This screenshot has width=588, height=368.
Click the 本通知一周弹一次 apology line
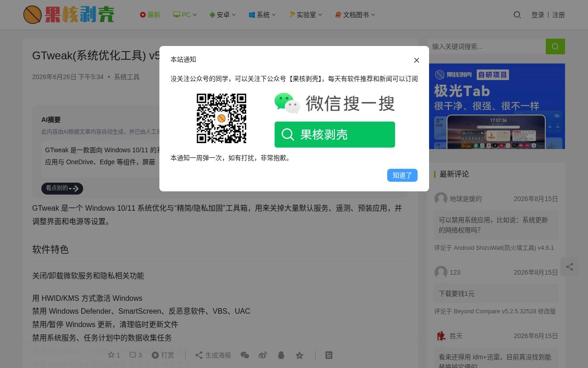232,158
